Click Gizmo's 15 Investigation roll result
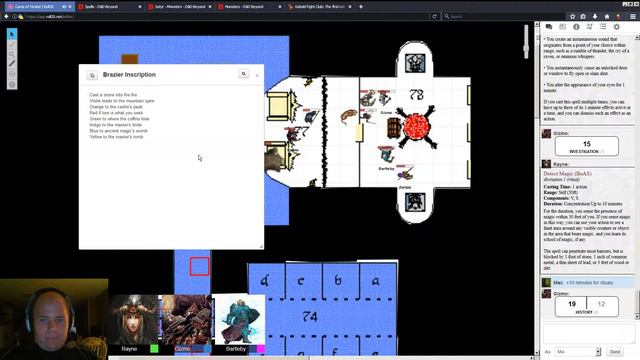The width and height of the screenshot is (640, 360). (587, 146)
